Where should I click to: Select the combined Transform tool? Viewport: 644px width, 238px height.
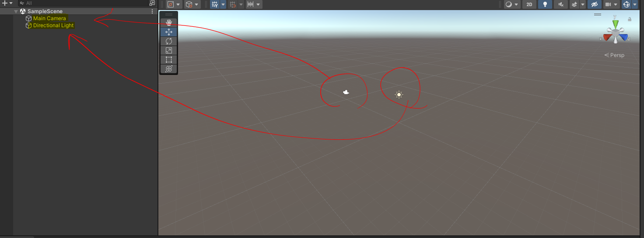point(169,69)
